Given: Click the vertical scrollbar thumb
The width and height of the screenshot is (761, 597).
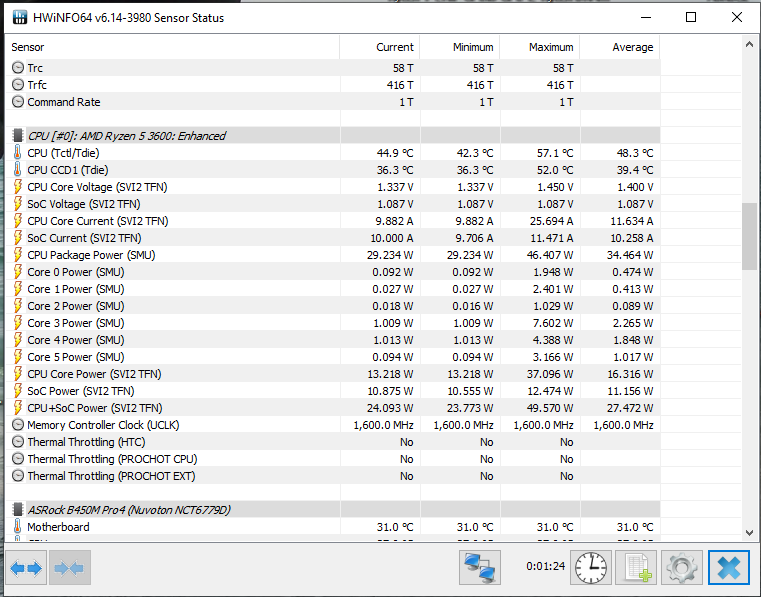Looking at the screenshot, I should click(x=749, y=236).
